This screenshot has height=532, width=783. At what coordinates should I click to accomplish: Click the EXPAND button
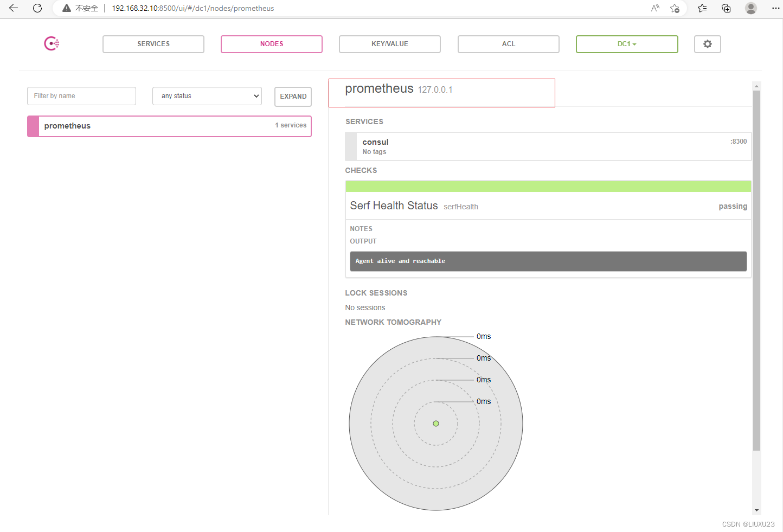pos(293,97)
